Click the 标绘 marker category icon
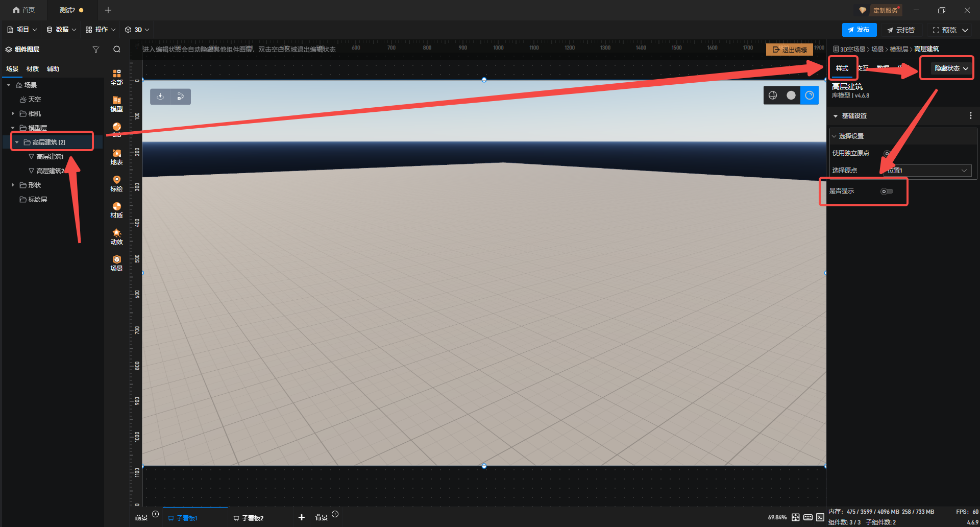 coord(116,183)
